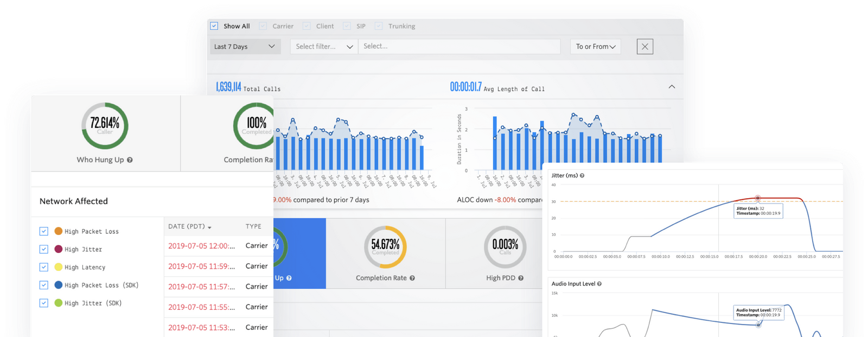Open Jitter (ms) help icon
The width and height of the screenshot is (868, 337).
[x=582, y=176]
